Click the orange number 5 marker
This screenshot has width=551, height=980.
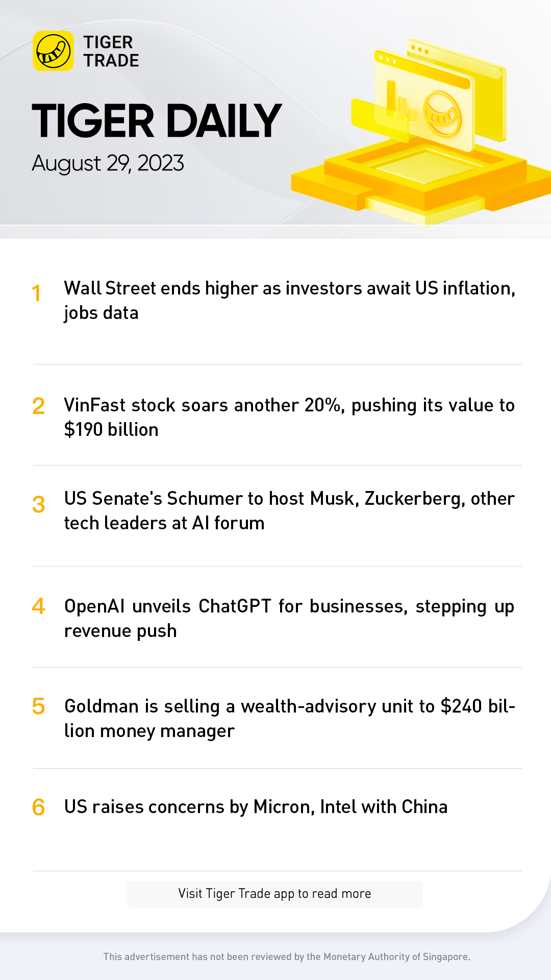point(38,707)
